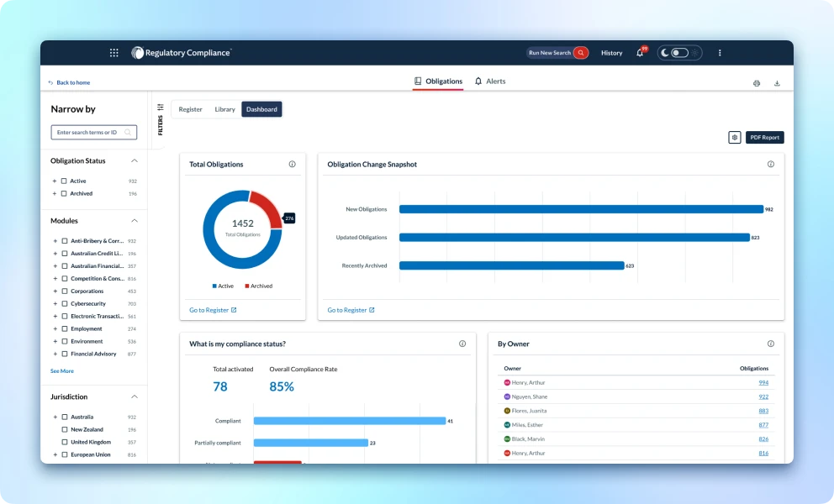Collapse the Modules filter section
The image size is (834, 504).
pyautogui.click(x=134, y=221)
